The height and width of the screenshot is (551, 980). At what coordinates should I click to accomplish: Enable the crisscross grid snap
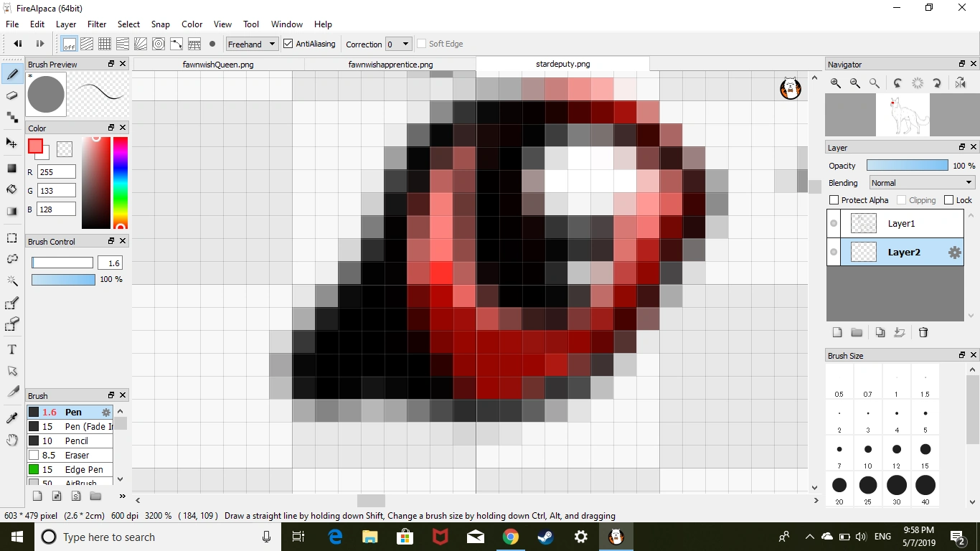[105, 44]
